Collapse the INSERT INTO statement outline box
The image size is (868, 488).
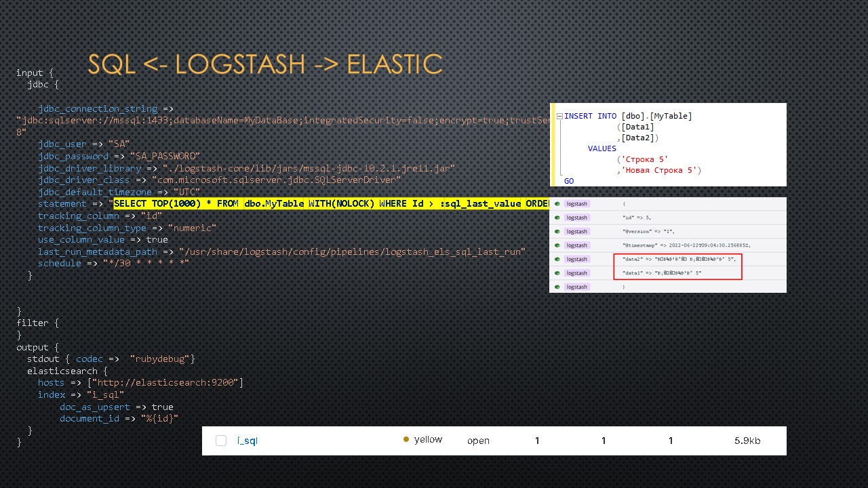559,116
